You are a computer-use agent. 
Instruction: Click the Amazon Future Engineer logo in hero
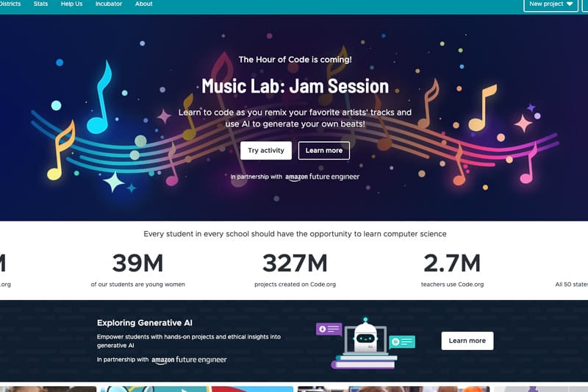coord(322,177)
